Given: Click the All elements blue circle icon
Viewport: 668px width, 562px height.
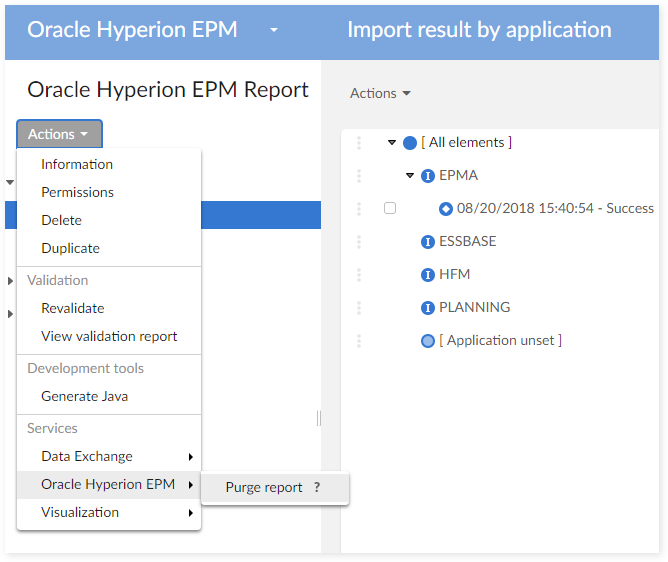Looking at the screenshot, I should click(x=410, y=143).
